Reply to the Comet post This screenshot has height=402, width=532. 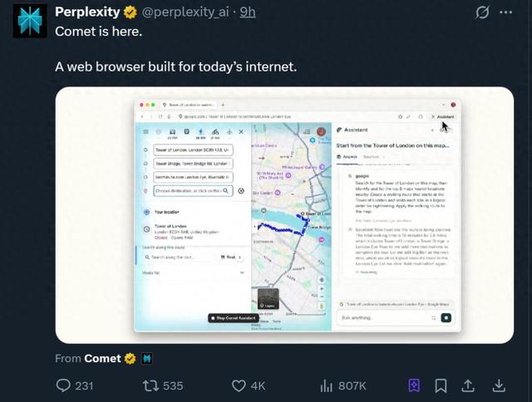(x=64, y=385)
